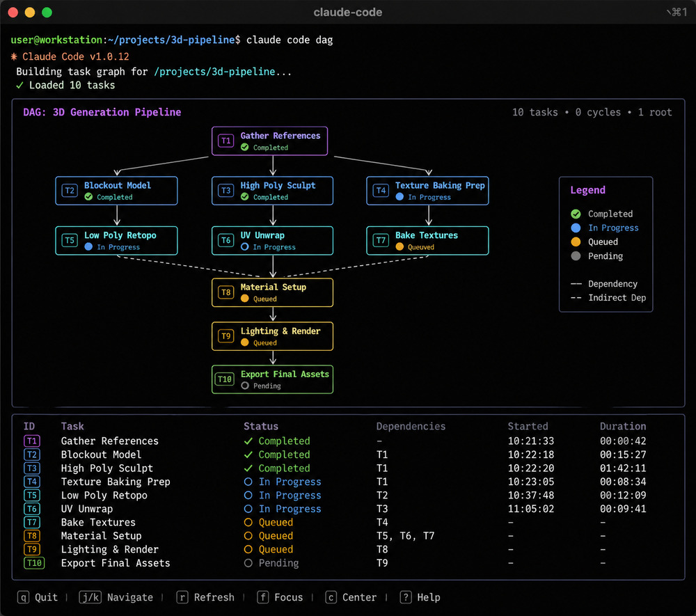The width and height of the screenshot is (696, 616).
Task: Click the T4 ID badge in the task table
Action: tap(31, 482)
